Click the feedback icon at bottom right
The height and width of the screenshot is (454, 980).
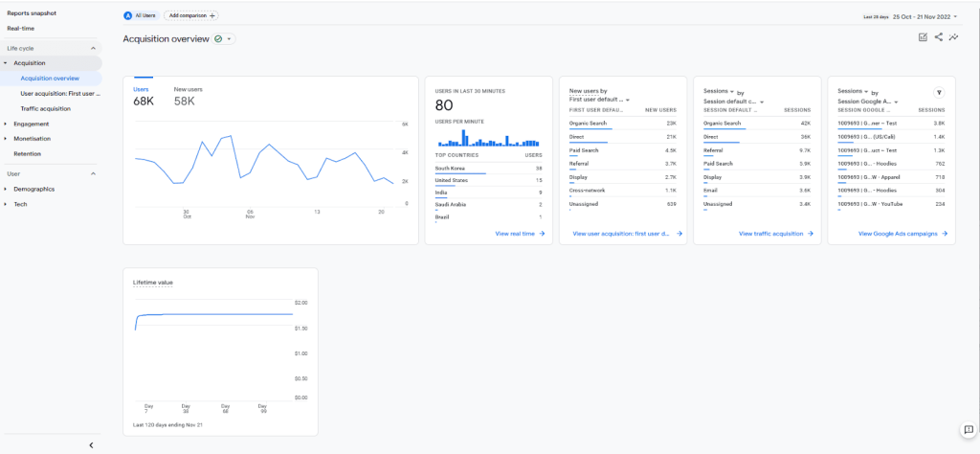click(x=969, y=430)
